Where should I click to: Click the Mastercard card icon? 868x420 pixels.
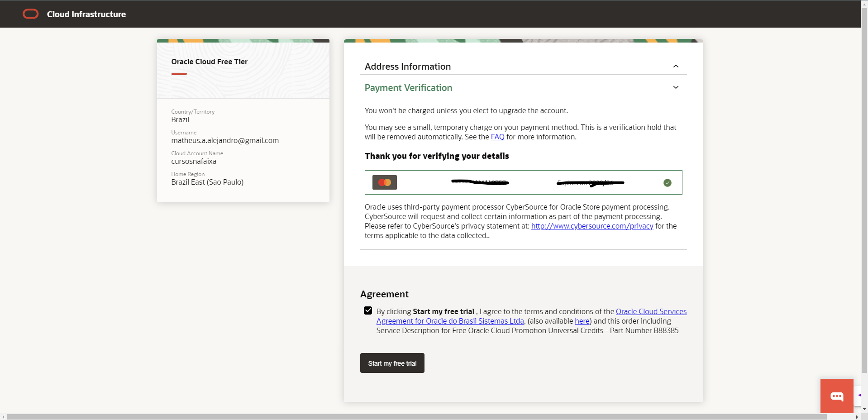click(x=384, y=182)
